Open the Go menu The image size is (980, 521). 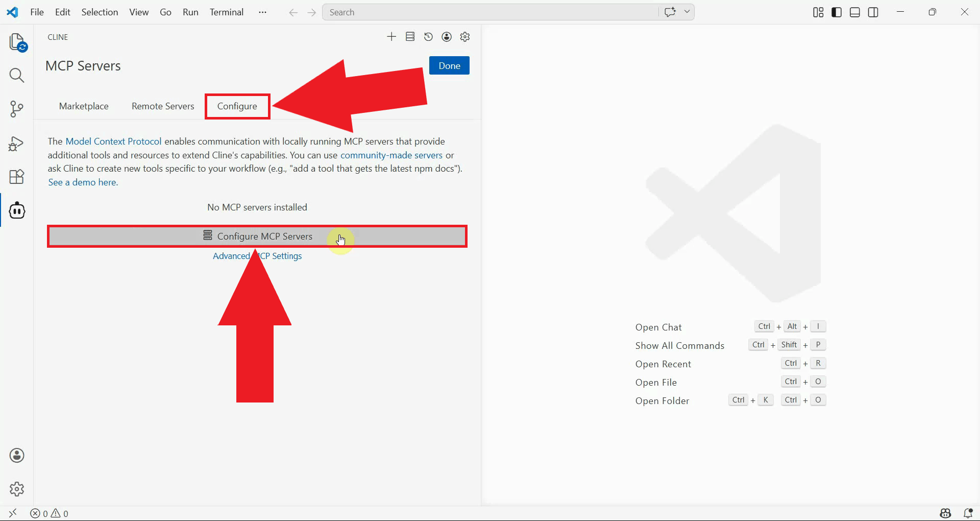pyautogui.click(x=165, y=12)
